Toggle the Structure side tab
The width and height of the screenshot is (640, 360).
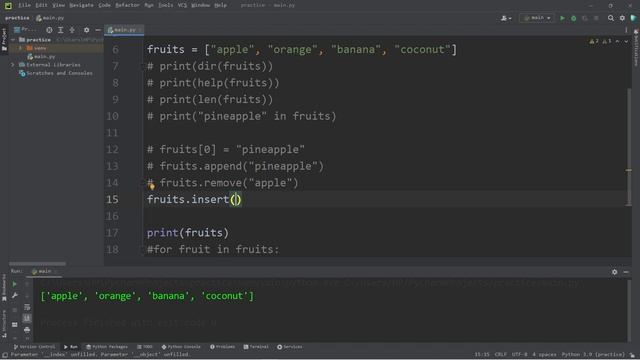(4, 323)
